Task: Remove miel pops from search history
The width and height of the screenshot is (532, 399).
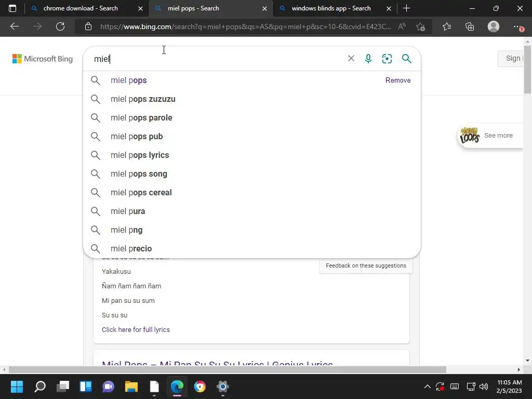Action: pyautogui.click(x=398, y=81)
